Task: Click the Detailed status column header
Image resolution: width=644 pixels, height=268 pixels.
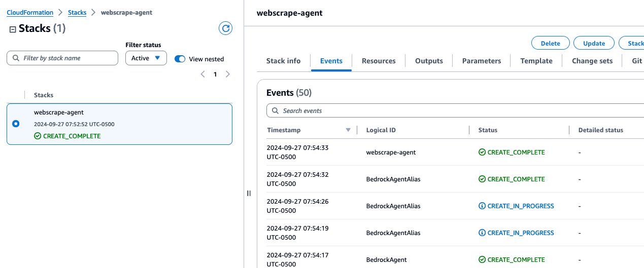Action: (x=601, y=130)
